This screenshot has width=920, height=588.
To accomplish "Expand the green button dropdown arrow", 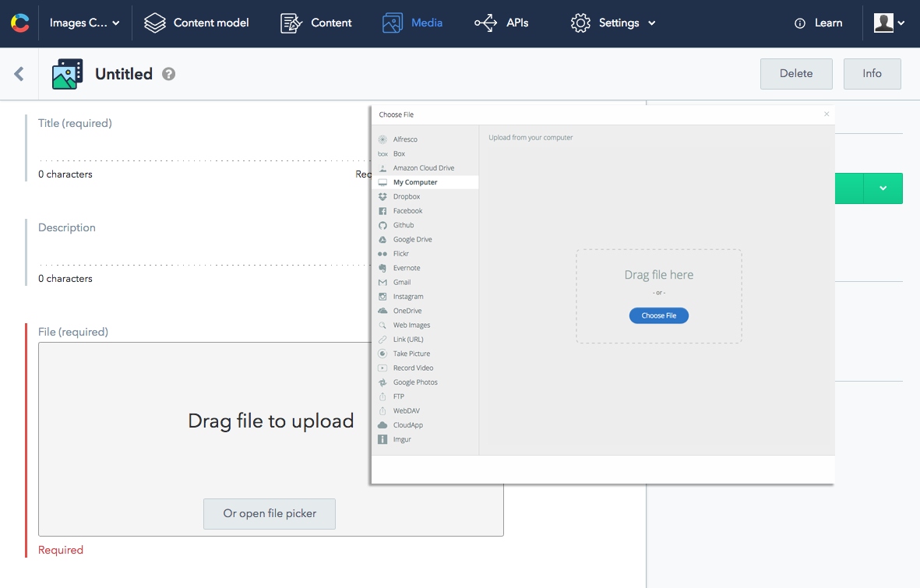I will click(883, 188).
